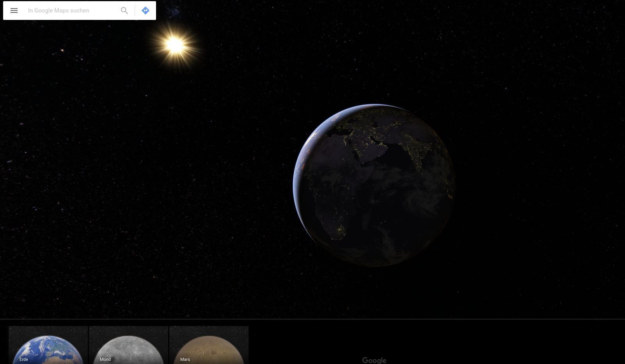This screenshot has height=364, width=625.
Task: Click the sunlit left edge of Earth
Action: point(298,176)
